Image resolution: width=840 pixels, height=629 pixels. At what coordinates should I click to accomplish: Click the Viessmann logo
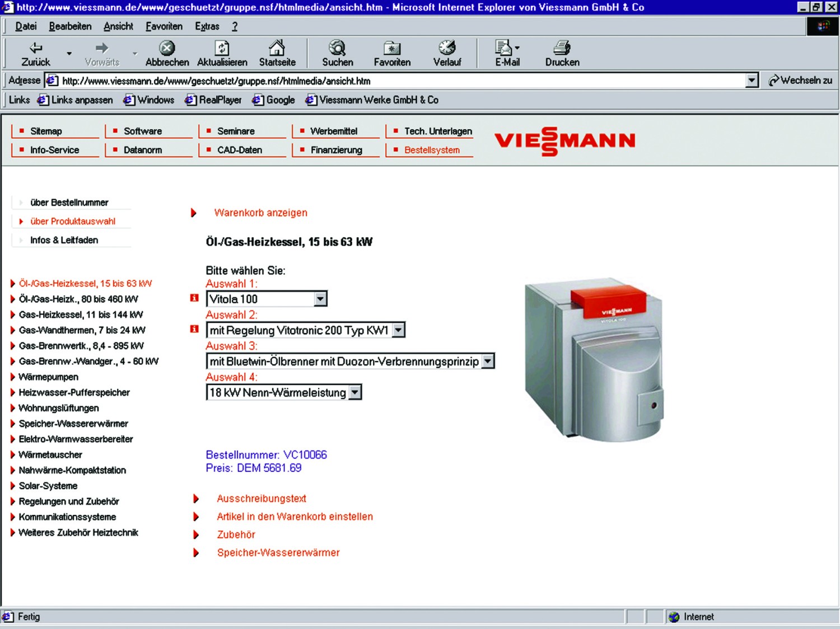pos(565,141)
